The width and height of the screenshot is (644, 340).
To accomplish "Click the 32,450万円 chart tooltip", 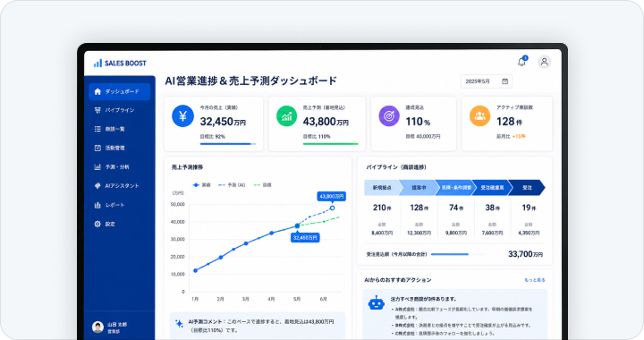I will tap(305, 238).
